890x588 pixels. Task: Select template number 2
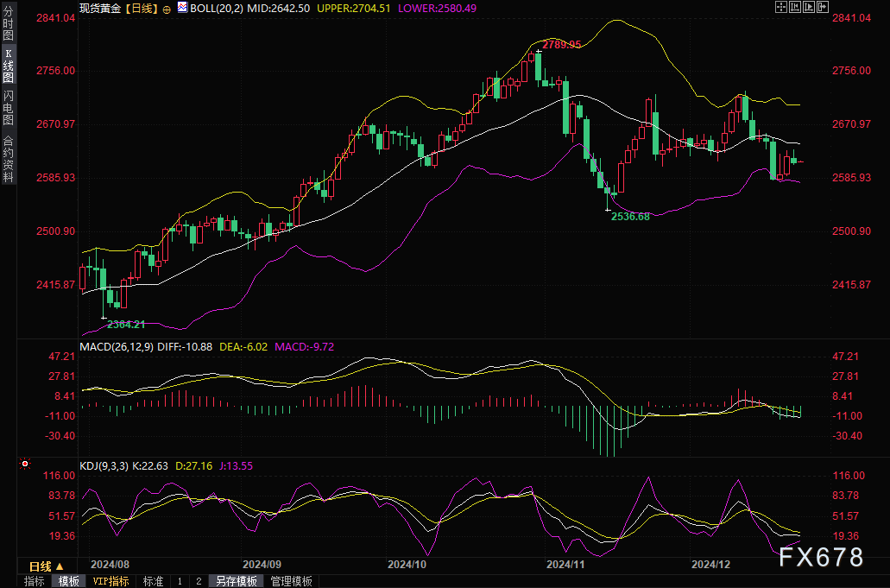[x=198, y=582]
